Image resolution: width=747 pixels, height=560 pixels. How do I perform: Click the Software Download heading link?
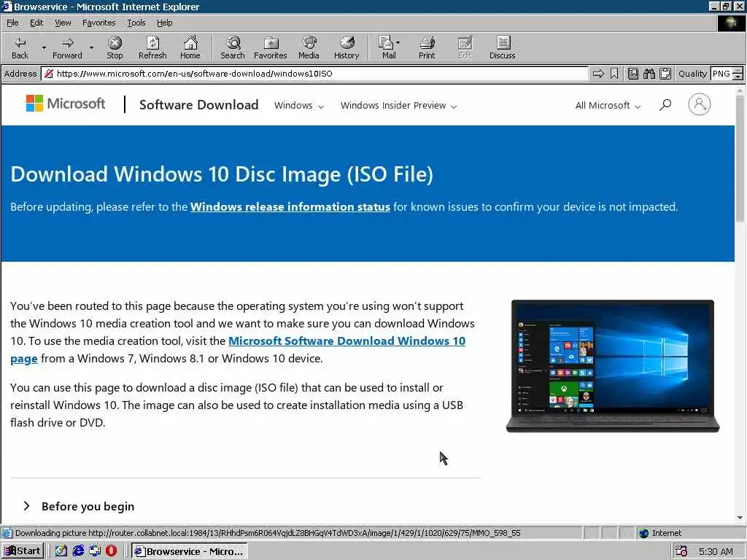(198, 105)
